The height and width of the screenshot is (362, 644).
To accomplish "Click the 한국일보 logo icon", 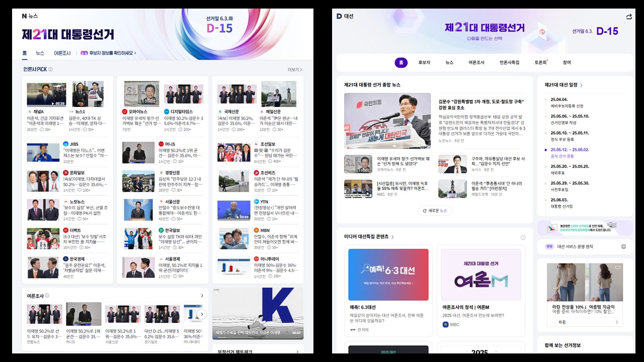I will coord(161,231).
